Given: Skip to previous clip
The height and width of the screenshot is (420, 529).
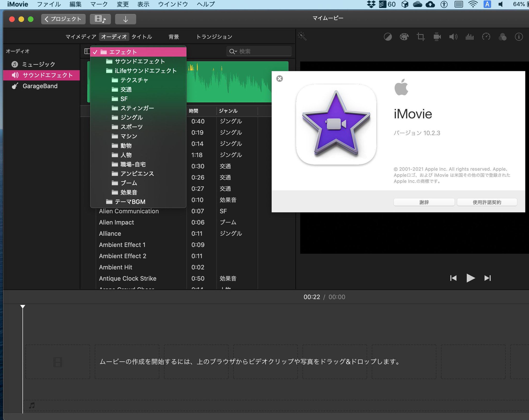Looking at the screenshot, I should (453, 278).
